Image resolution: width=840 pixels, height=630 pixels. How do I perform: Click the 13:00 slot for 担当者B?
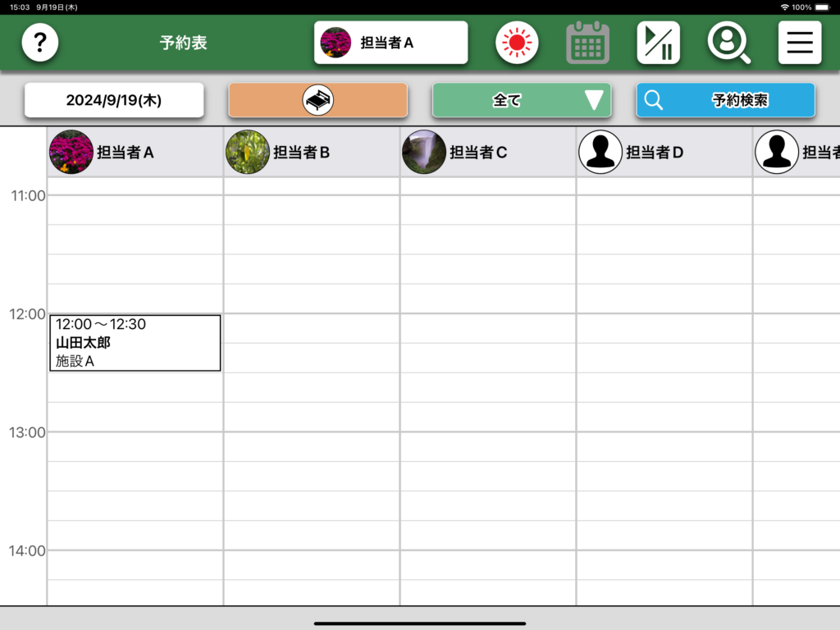point(312,446)
